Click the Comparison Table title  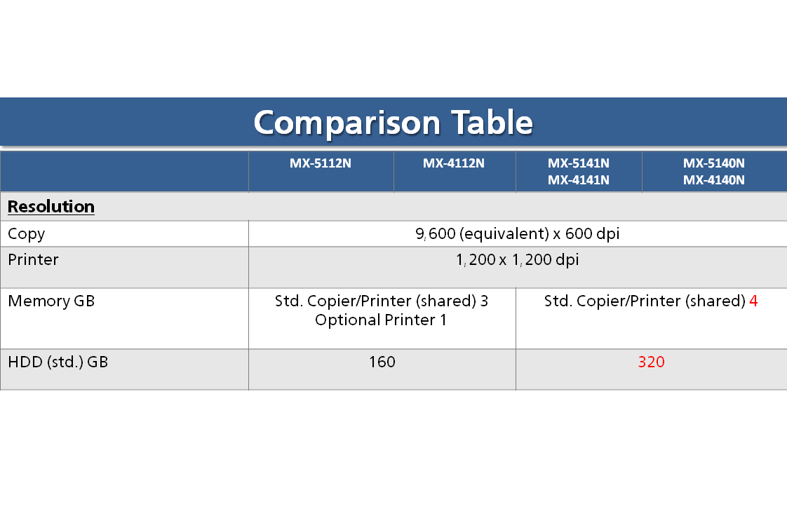393,123
